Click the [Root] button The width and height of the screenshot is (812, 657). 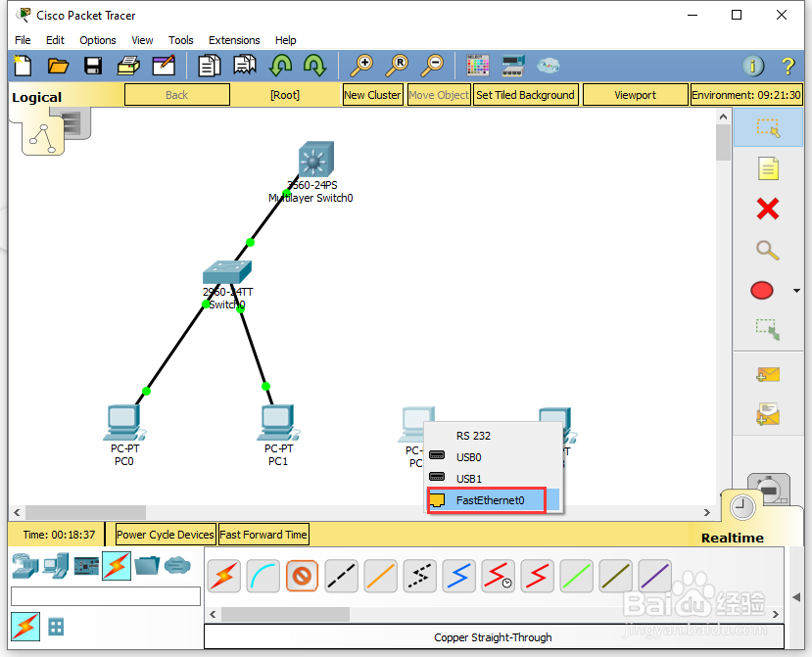285,95
